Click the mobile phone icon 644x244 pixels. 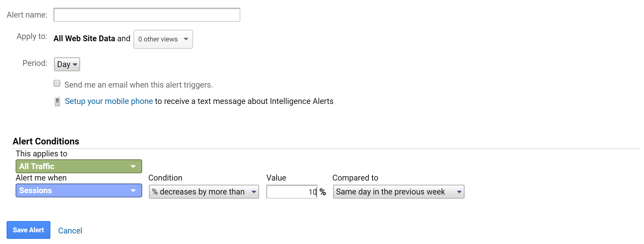pyautogui.click(x=57, y=101)
